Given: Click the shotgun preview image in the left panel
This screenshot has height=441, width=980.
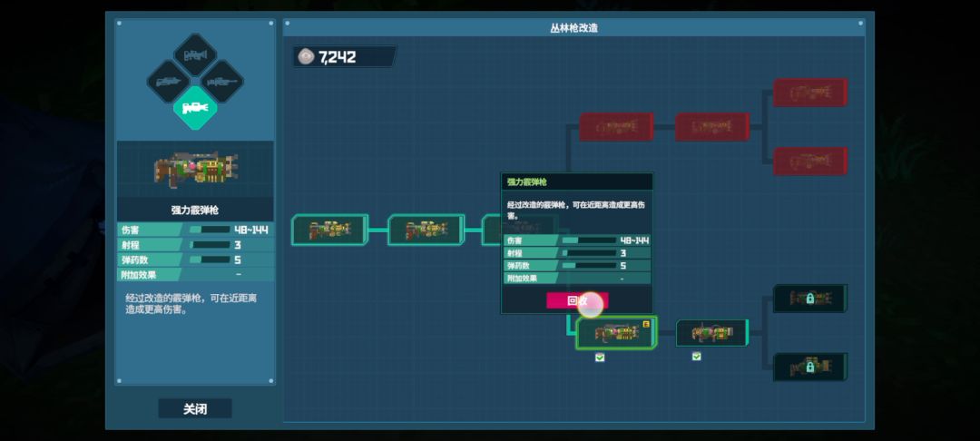Looking at the screenshot, I should point(195,169).
